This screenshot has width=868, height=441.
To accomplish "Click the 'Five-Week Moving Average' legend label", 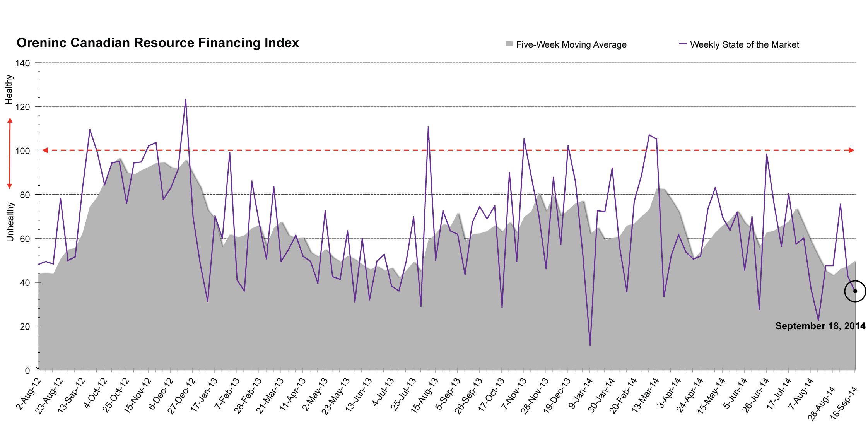I will (x=571, y=44).
